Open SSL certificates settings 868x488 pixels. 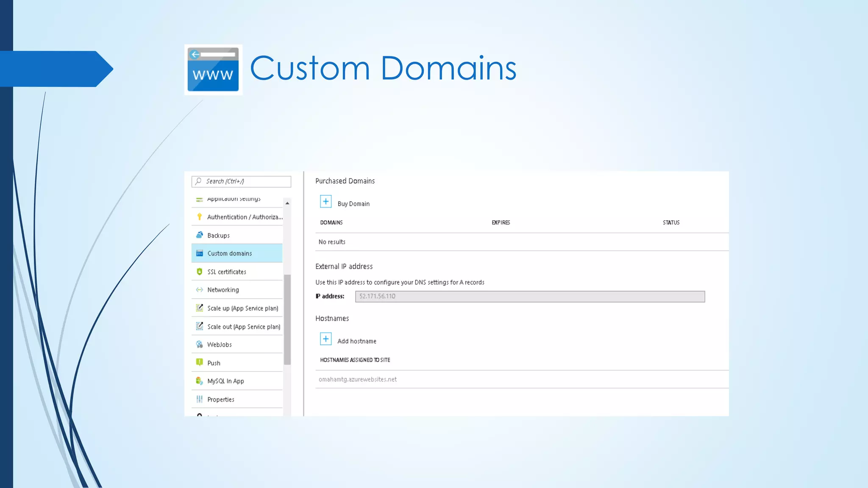pyautogui.click(x=237, y=272)
